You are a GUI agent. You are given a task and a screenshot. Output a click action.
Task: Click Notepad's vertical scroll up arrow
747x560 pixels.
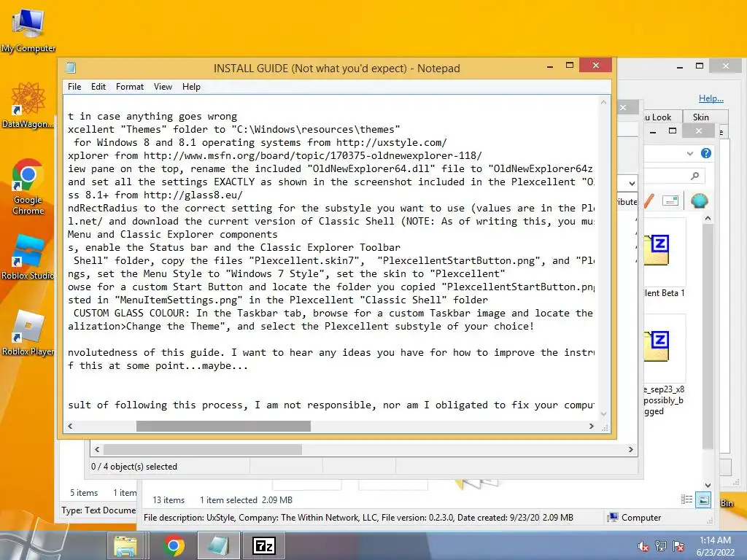click(x=603, y=102)
